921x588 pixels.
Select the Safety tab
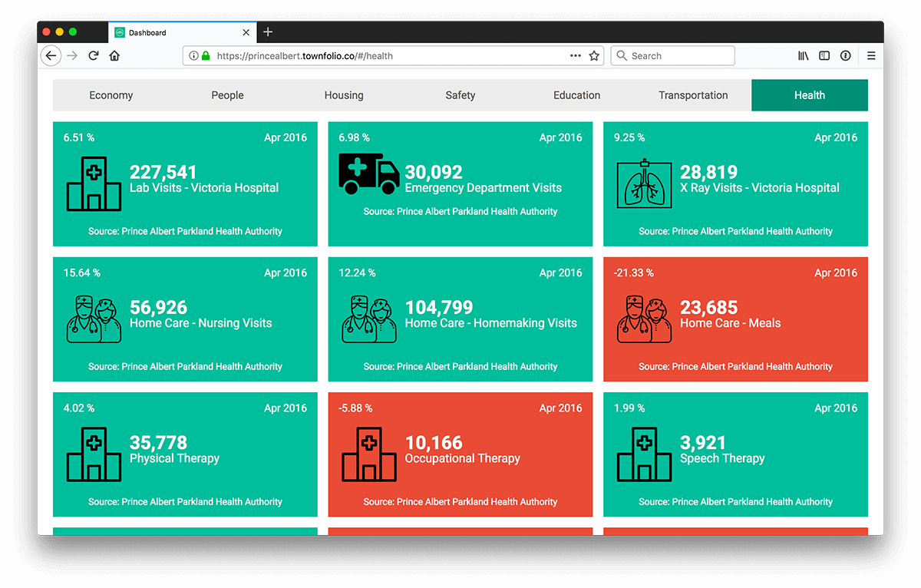pyautogui.click(x=460, y=95)
